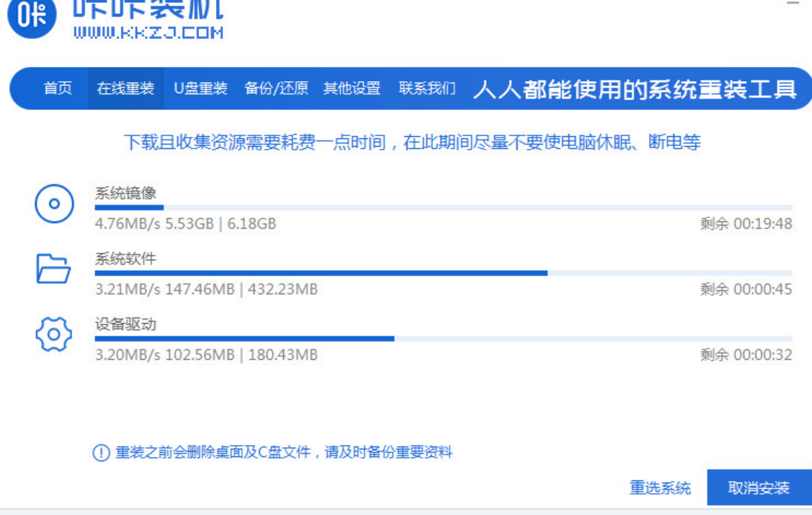Click the 咔咔装机 logo icon
The height and width of the screenshot is (515, 812).
point(31,16)
